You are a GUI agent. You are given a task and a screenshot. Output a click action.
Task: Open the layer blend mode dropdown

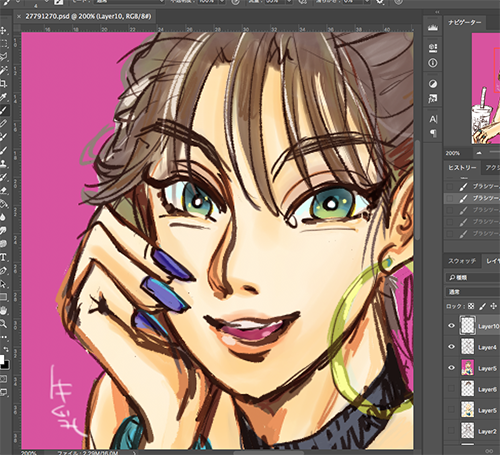pos(473,292)
